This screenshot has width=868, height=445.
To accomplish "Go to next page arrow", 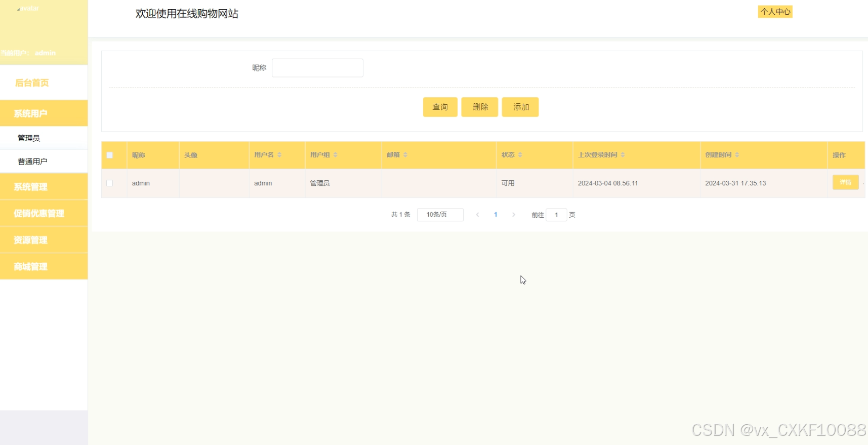I will [x=514, y=215].
